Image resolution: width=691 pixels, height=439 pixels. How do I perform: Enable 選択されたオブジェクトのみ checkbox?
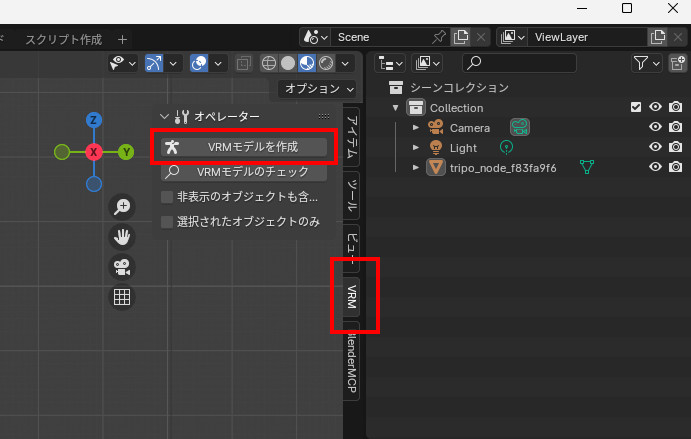pyautogui.click(x=167, y=221)
